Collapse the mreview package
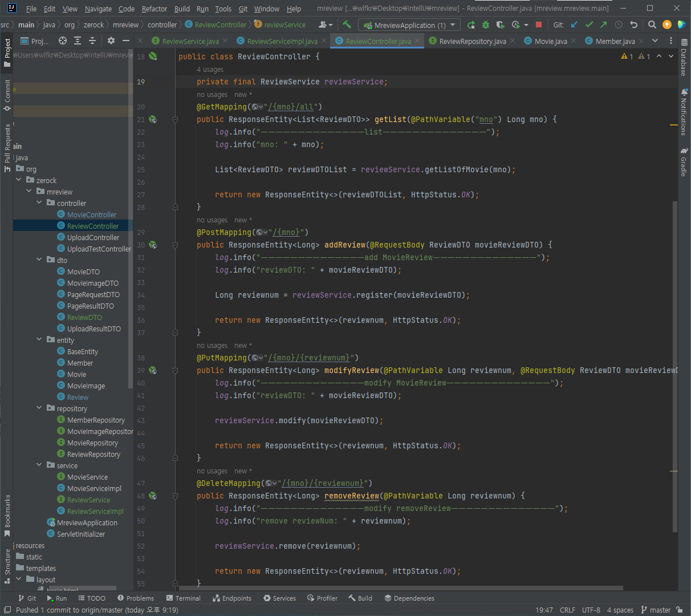Screen dimensions: 691x616 [x=29, y=191]
